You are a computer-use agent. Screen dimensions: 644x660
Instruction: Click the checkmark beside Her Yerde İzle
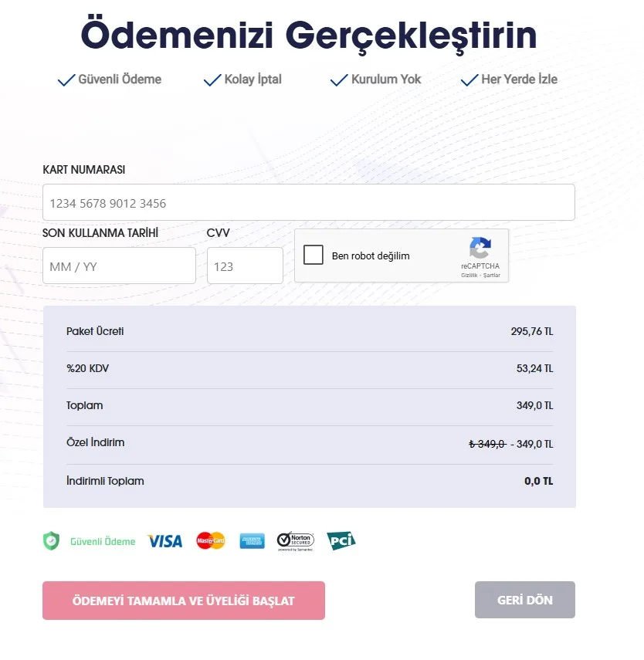(x=469, y=80)
